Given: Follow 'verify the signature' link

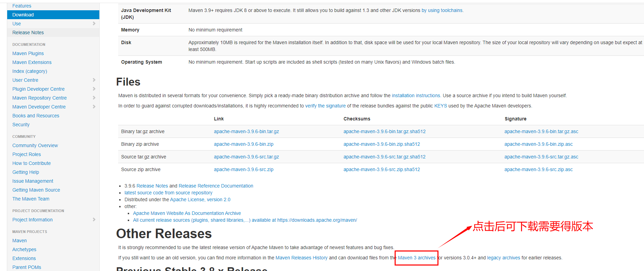Looking at the screenshot, I should 325,106.
